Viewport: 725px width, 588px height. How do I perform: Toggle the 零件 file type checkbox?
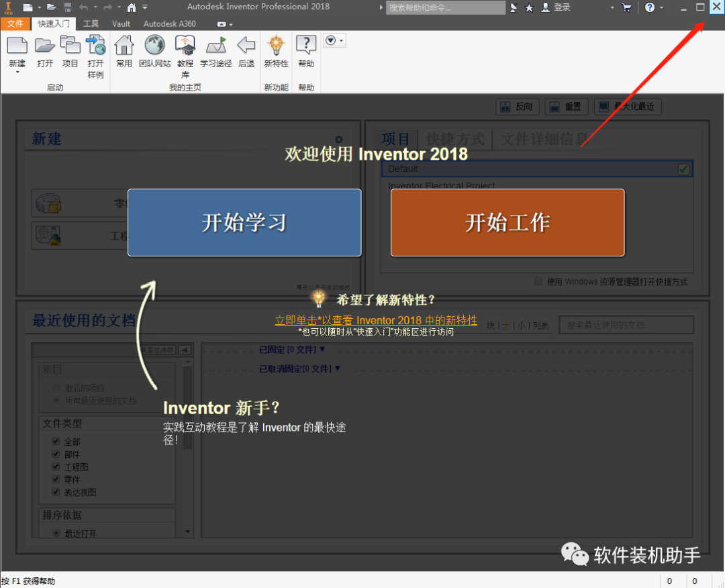point(56,479)
